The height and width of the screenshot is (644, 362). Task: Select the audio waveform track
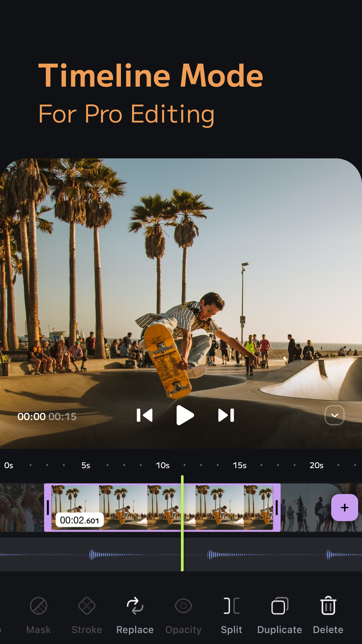click(181, 554)
